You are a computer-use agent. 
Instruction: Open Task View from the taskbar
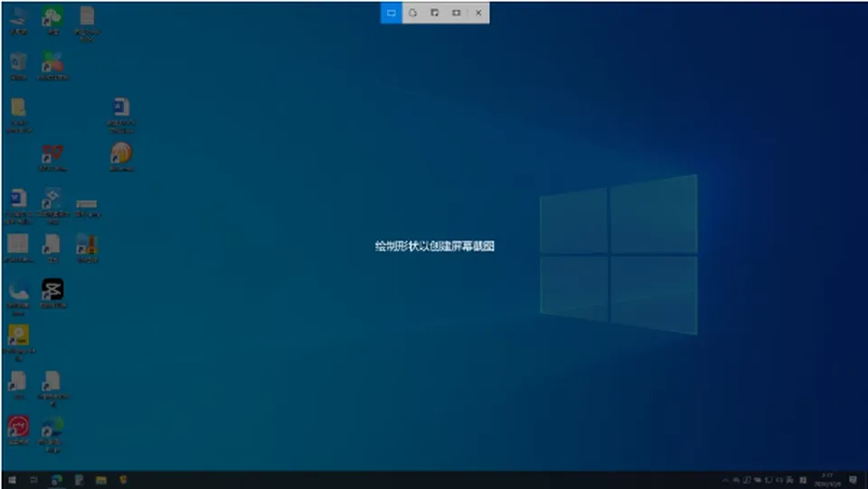(33, 480)
